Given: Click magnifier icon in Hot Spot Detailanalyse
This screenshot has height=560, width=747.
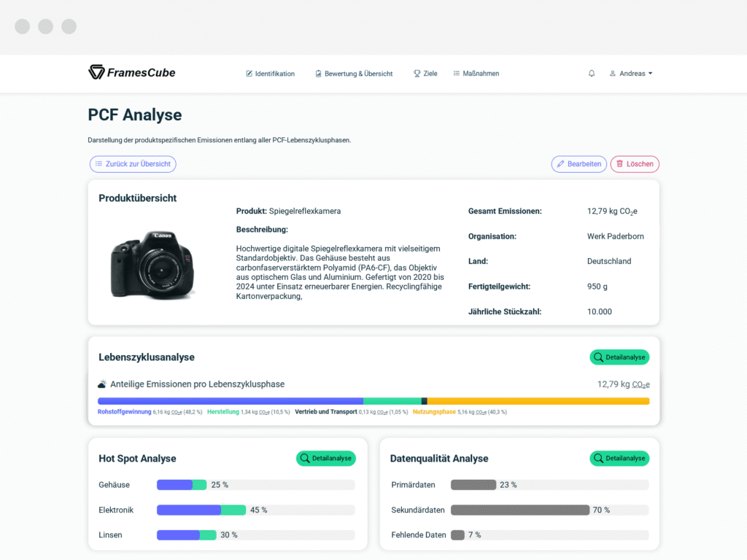Looking at the screenshot, I should (x=305, y=458).
